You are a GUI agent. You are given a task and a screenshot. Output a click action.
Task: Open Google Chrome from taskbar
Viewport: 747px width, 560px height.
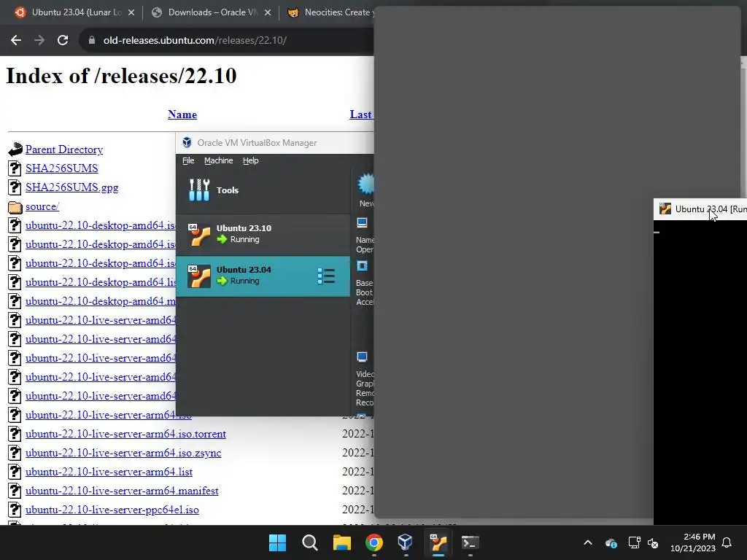click(x=374, y=542)
